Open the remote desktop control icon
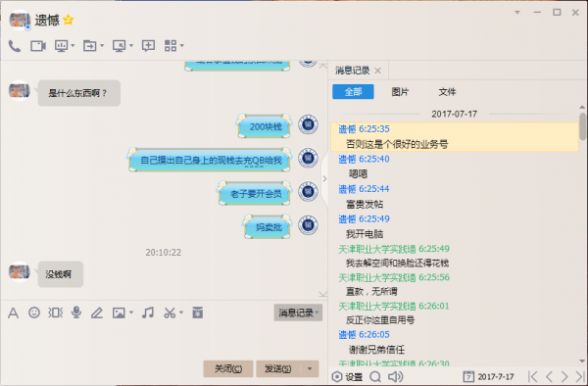The width and height of the screenshot is (588, 386). (119, 46)
